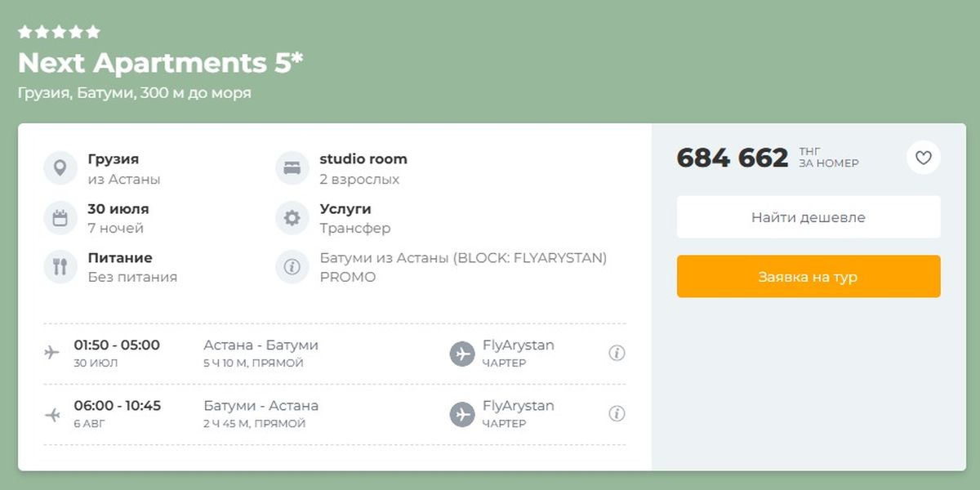Click the bed icon beside studio room
The height and width of the screenshot is (490, 980).
(292, 168)
